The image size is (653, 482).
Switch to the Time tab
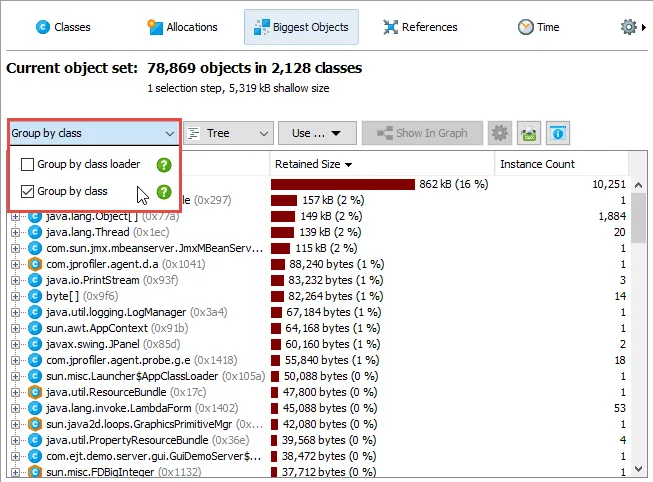click(x=538, y=27)
